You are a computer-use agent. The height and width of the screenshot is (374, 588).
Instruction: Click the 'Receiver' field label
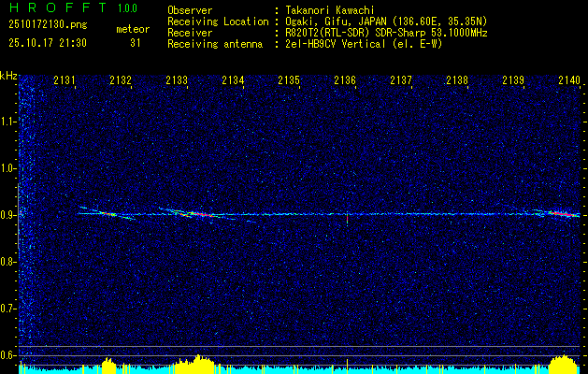pos(190,33)
